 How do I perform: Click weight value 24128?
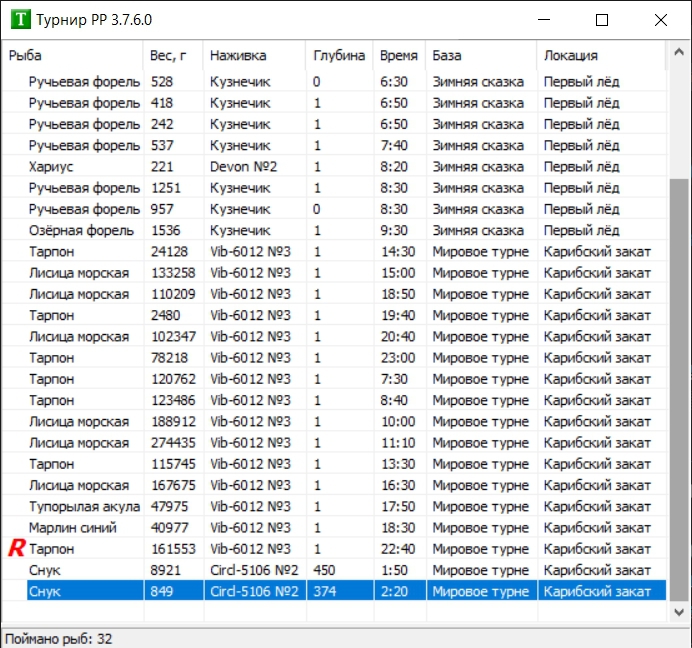pyautogui.click(x=169, y=252)
